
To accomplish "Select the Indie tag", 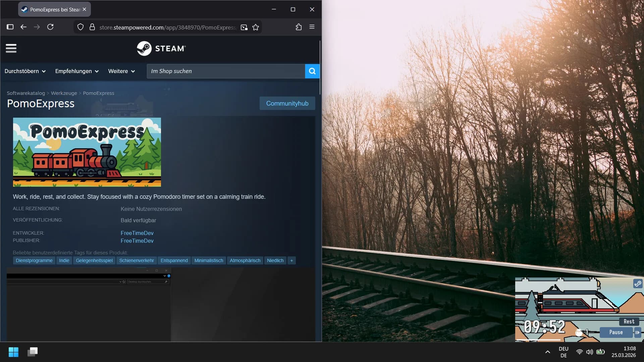I will click(64, 260).
